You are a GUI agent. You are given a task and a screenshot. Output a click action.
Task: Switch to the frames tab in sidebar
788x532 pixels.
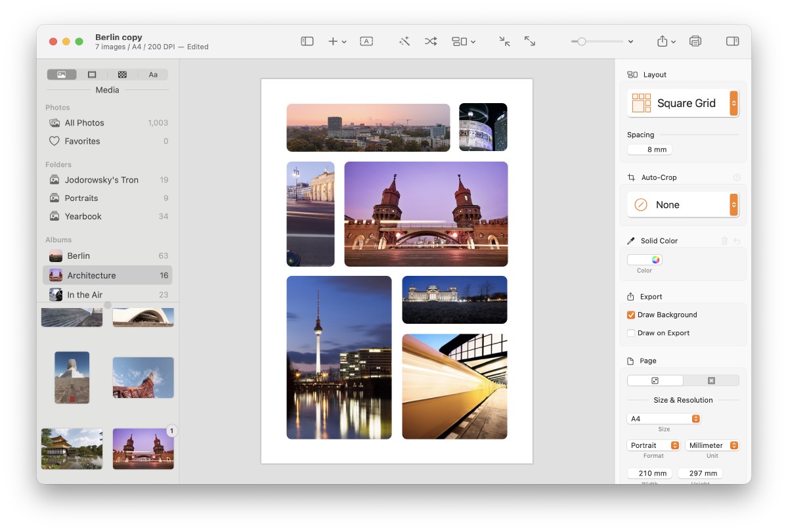click(92, 75)
